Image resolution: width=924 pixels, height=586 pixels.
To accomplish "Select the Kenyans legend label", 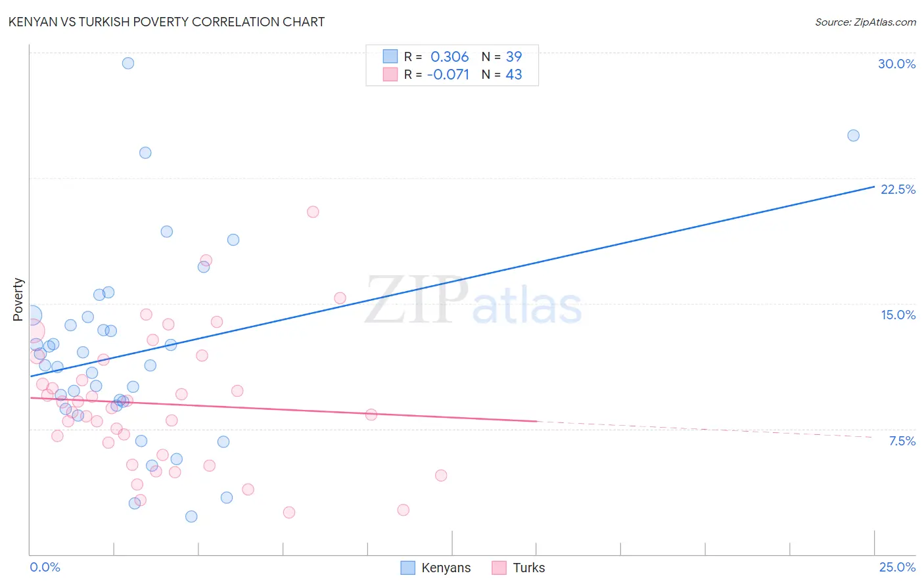I will (x=446, y=568).
